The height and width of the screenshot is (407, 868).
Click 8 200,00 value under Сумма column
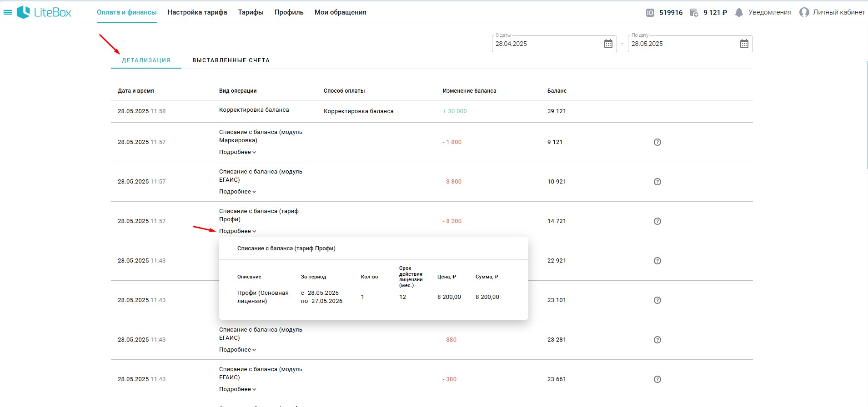point(487,297)
